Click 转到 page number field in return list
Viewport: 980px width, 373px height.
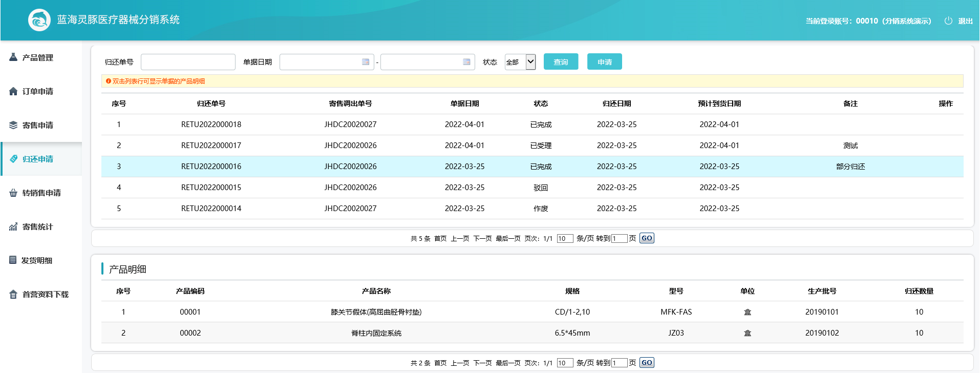pos(619,239)
